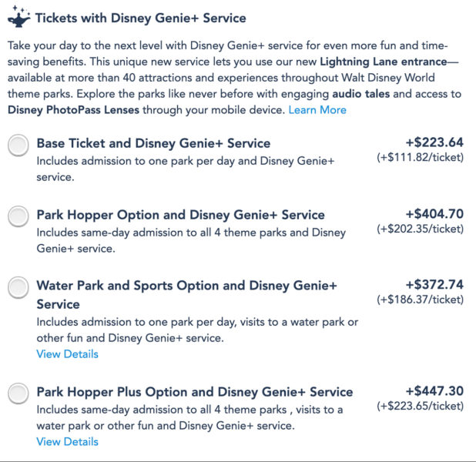Click the +$404.70 price
This screenshot has height=462, width=476.
click(x=434, y=214)
